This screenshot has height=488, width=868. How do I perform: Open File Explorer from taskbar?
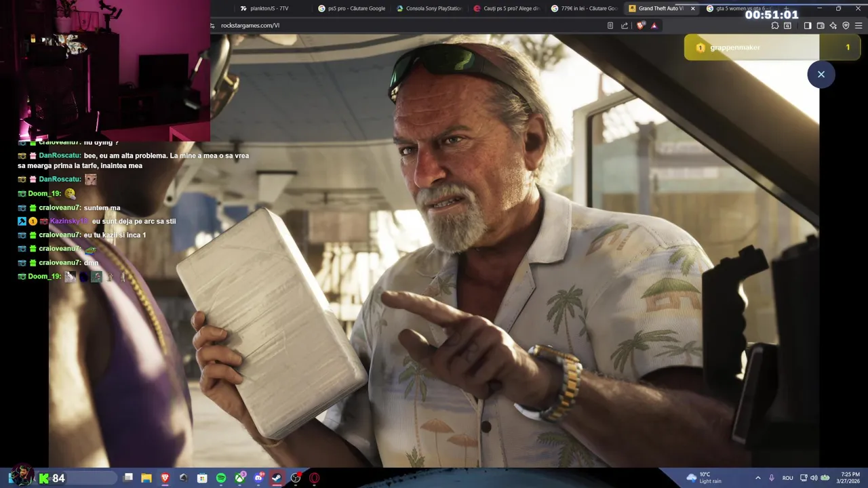[x=146, y=478]
